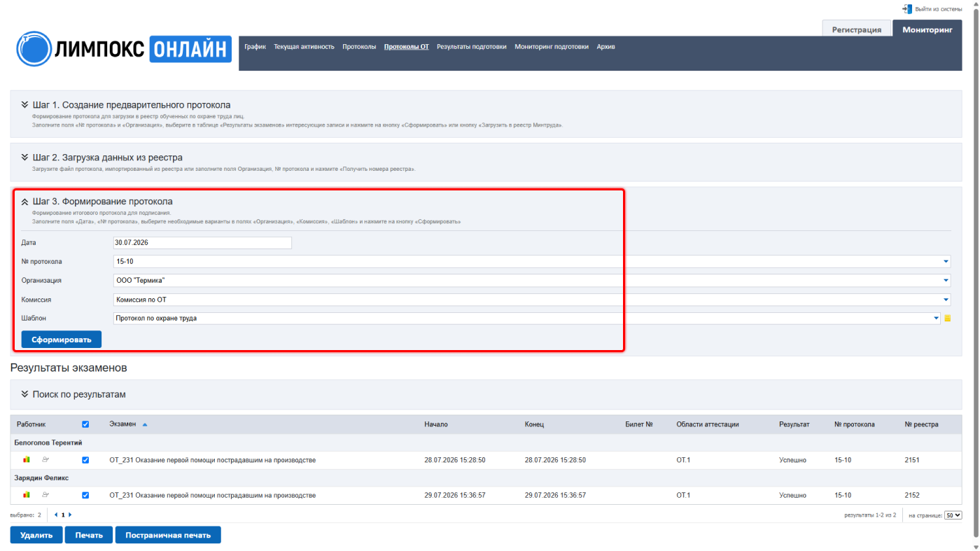Open the yellow template icon beside Шаблон
Viewport: 980px width, 551px height.
[947, 318]
